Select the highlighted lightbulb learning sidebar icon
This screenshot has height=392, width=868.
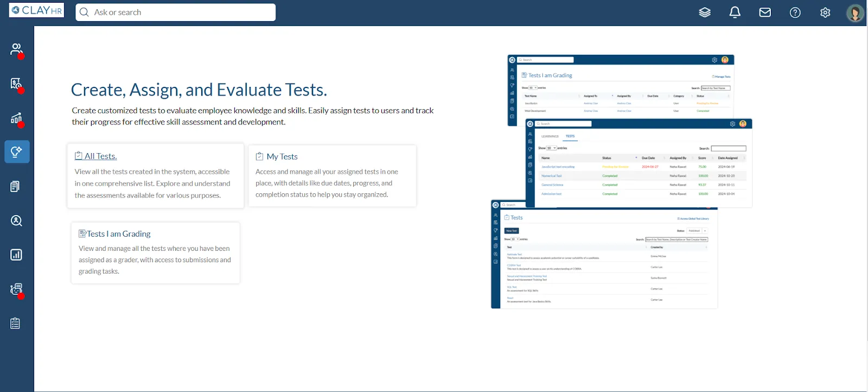(x=17, y=151)
